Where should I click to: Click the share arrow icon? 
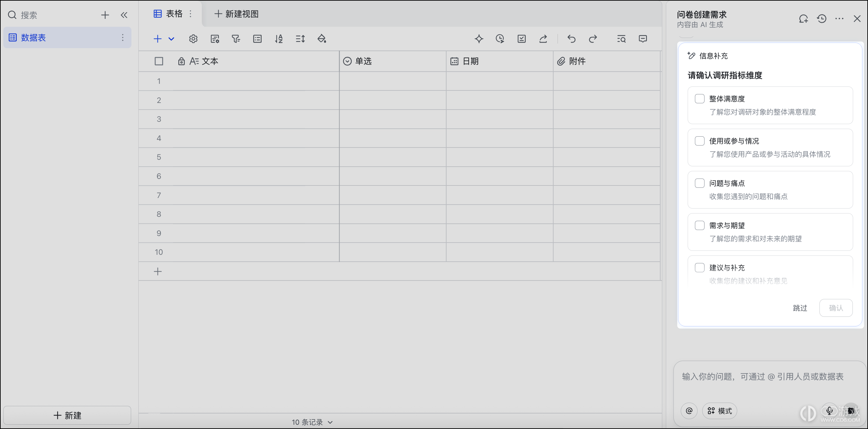[x=543, y=39]
